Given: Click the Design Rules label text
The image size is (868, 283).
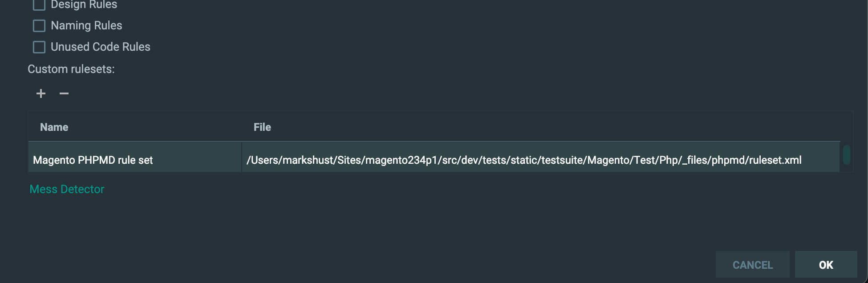Looking at the screenshot, I should (x=84, y=4).
